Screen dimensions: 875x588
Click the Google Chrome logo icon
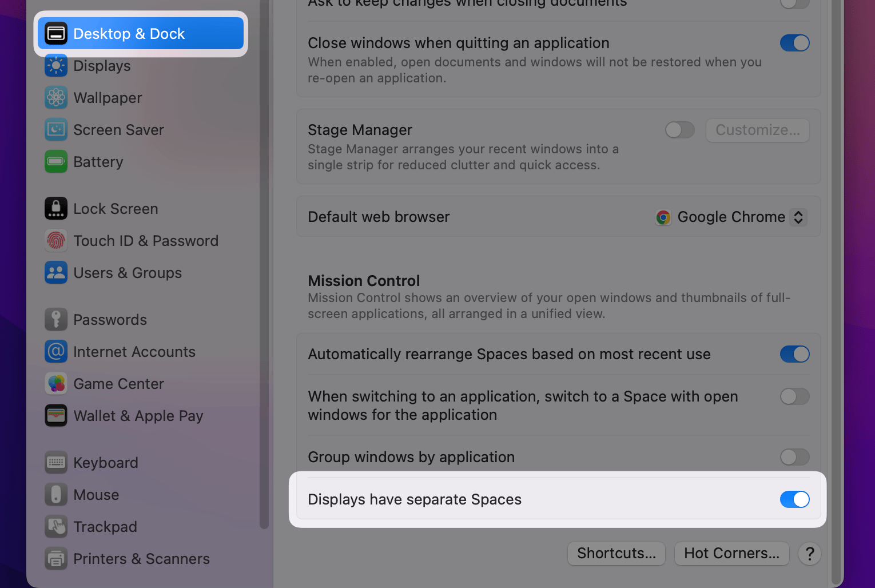click(663, 217)
